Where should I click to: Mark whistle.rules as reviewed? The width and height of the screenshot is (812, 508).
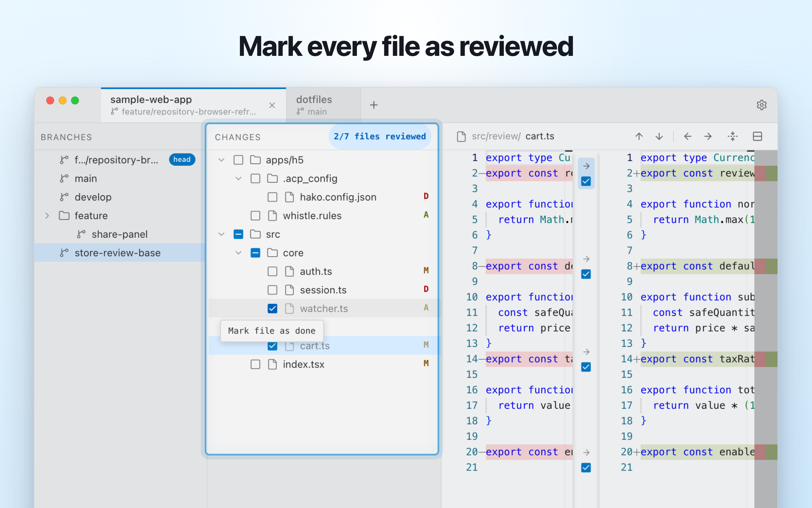pos(255,216)
